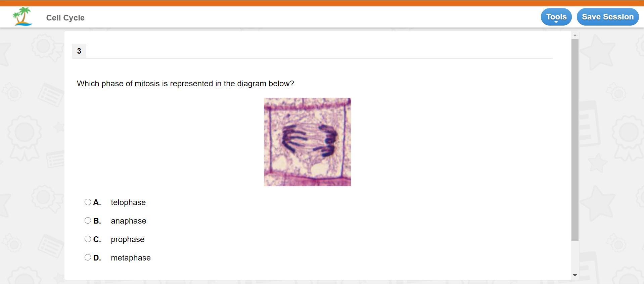Click the palm tree island logo
Image resolution: width=644 pixels, height=284 pixels.
tap(22, 16)
